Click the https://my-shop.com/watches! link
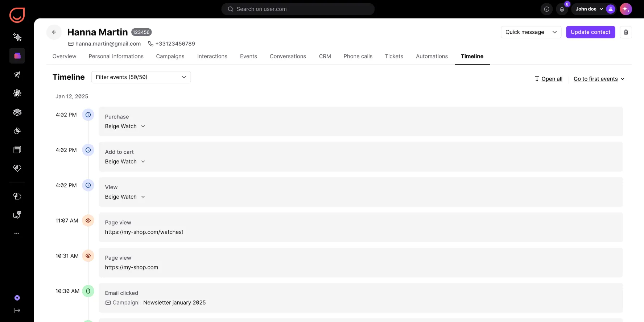Screen dimensions: 644x322 (x=144, y=232)
